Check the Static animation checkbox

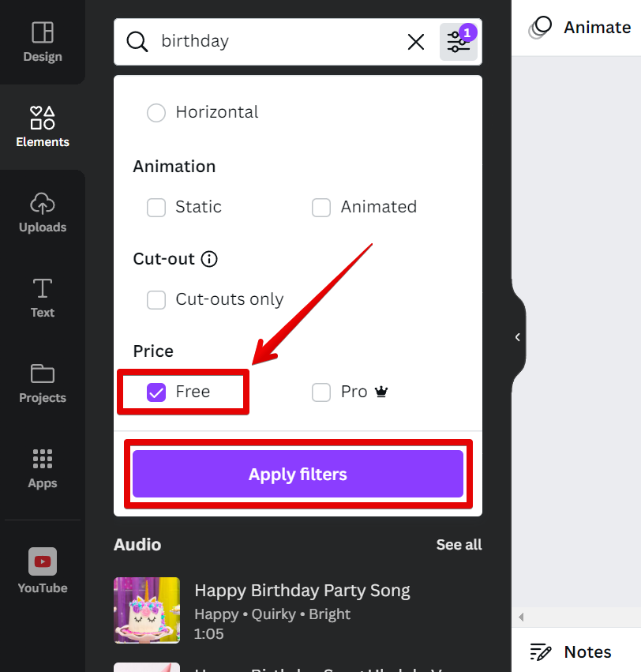click(x=156, y=208)
